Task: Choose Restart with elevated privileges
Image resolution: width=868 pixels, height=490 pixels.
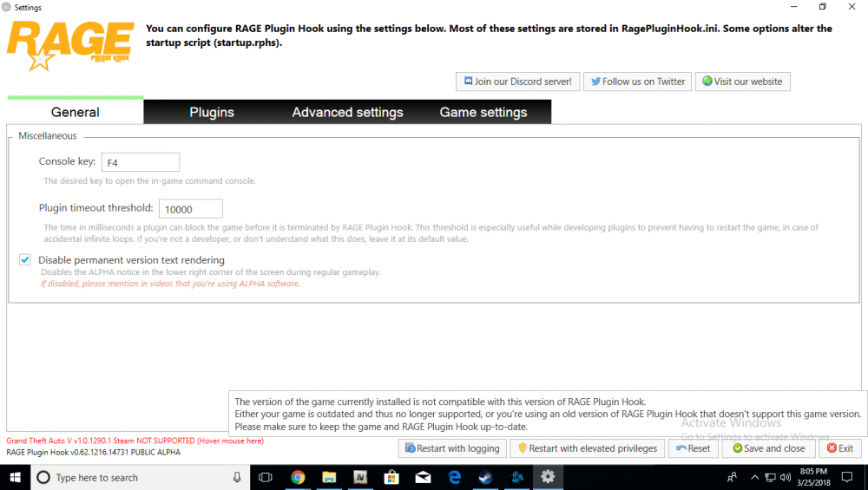Action: [587, 448]
